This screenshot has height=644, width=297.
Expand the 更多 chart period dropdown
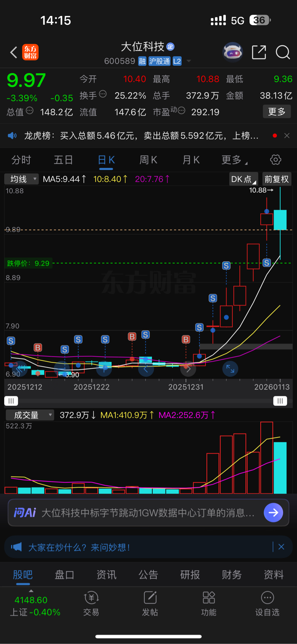point(234,160)
